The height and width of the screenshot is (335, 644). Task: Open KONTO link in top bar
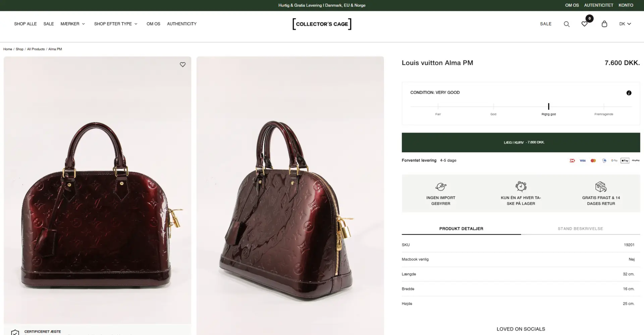point(626,5)
